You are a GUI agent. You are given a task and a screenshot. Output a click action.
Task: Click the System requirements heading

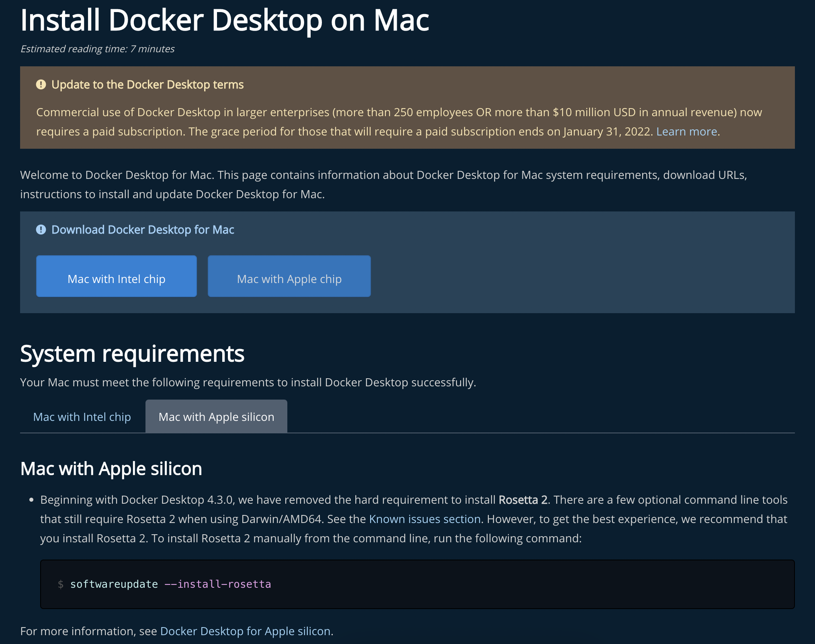(132, 354)
